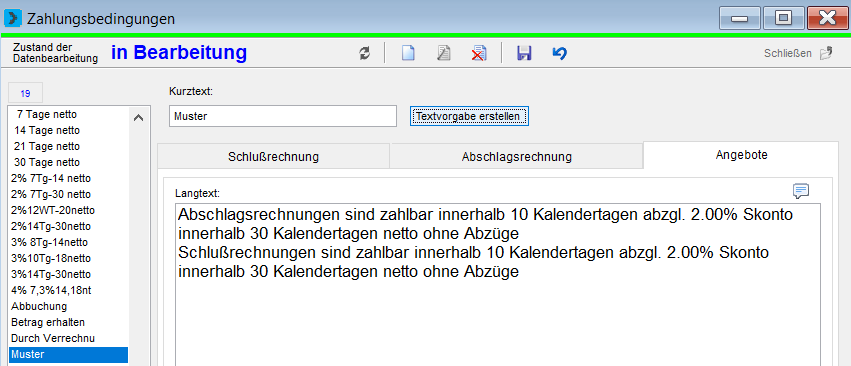Close the Zahlungsbedingungen window with red X
The image size is (851, 366).
tap(827, 19)
